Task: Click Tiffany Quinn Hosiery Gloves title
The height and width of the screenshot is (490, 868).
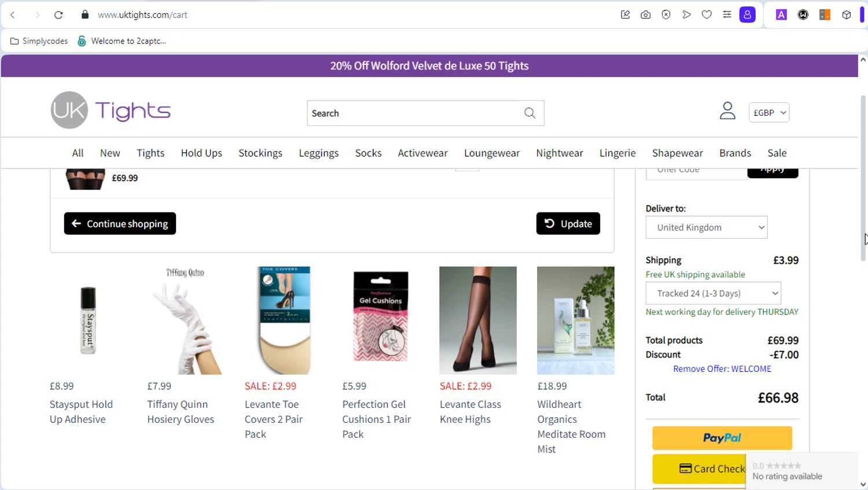Action: [x=181, y=412]
